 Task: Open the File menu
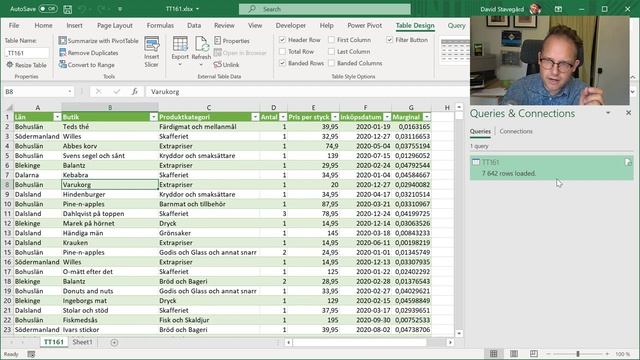[x=14, y=25]
